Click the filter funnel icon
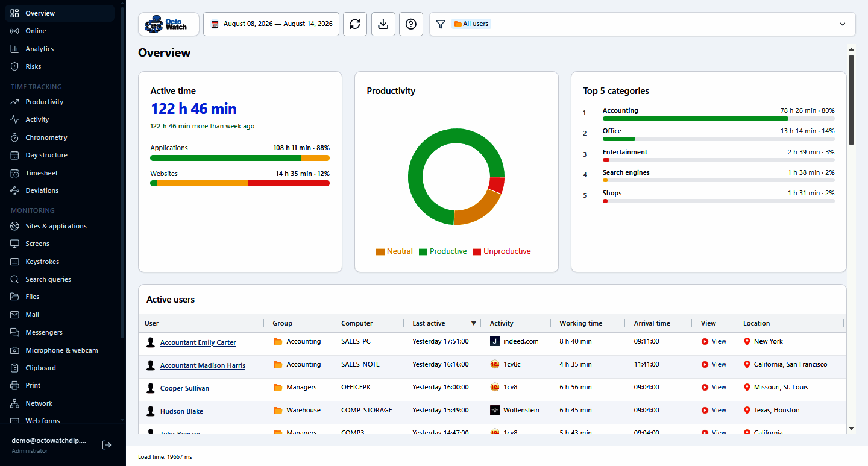The height and width of the screenshot is (466, 868). 441,24
